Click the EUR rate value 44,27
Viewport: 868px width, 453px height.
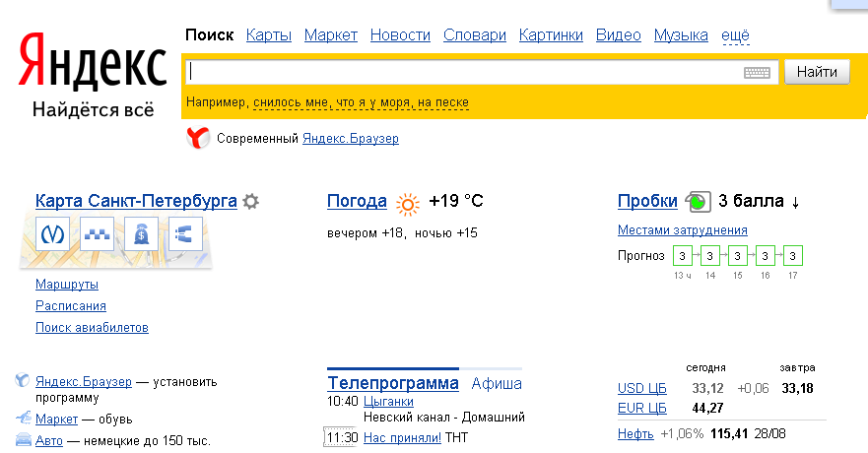point(708,409)
